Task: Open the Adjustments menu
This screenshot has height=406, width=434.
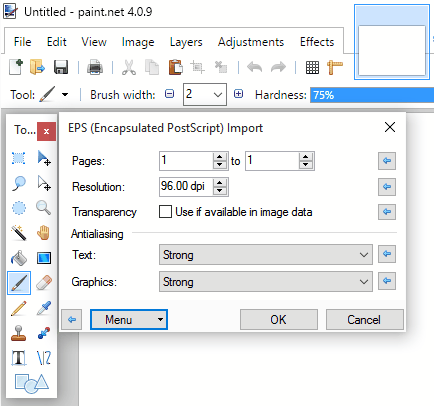Action: tap(251, 42)
